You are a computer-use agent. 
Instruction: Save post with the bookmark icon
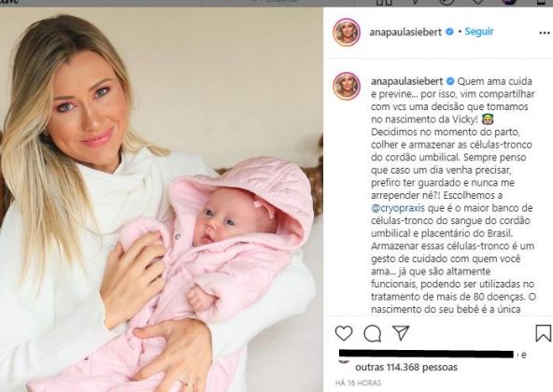click(543, 333)
